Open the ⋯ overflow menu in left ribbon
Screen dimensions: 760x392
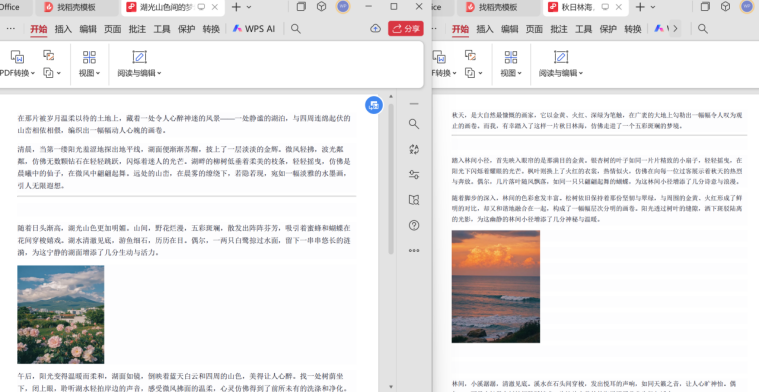pyautogui.click(x=10, y=29)
